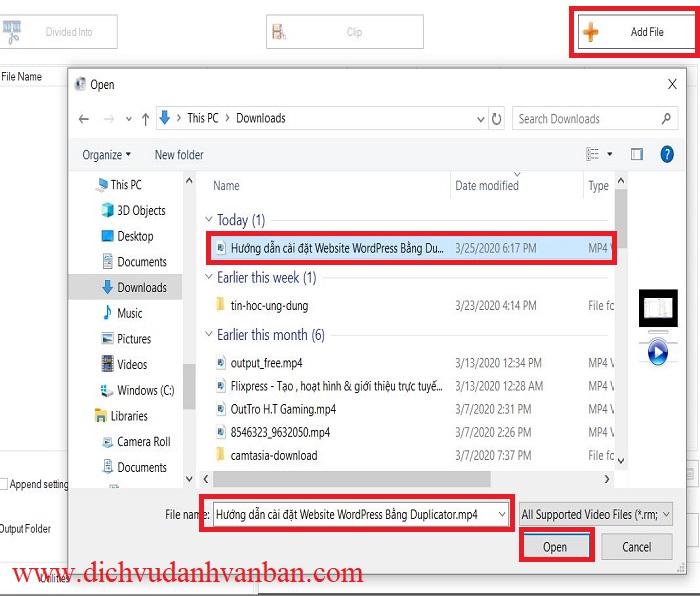Refresh the Downloads folder listing
The image size is (700, 596).
point(496,119)
